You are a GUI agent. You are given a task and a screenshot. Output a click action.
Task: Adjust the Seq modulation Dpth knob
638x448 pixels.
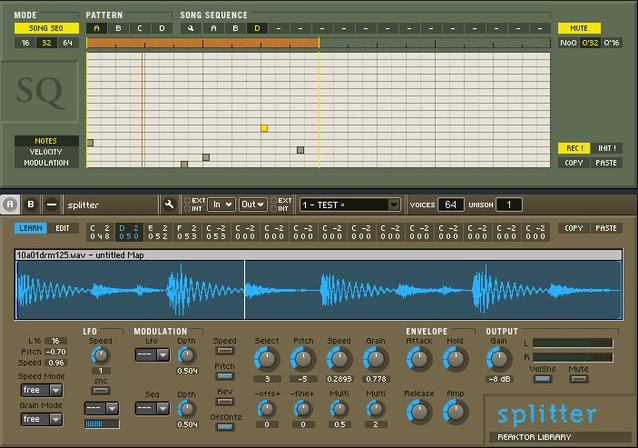click(x=187, y=409)
